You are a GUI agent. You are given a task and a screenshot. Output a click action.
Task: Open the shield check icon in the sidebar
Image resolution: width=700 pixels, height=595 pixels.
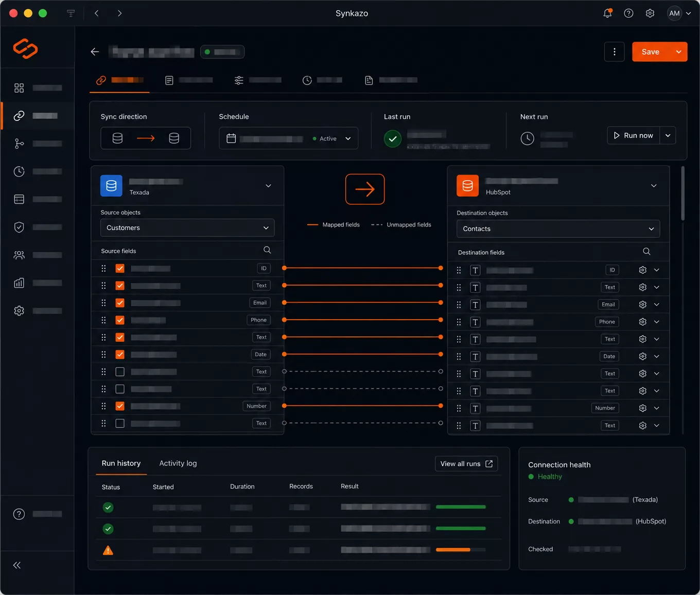19,227
